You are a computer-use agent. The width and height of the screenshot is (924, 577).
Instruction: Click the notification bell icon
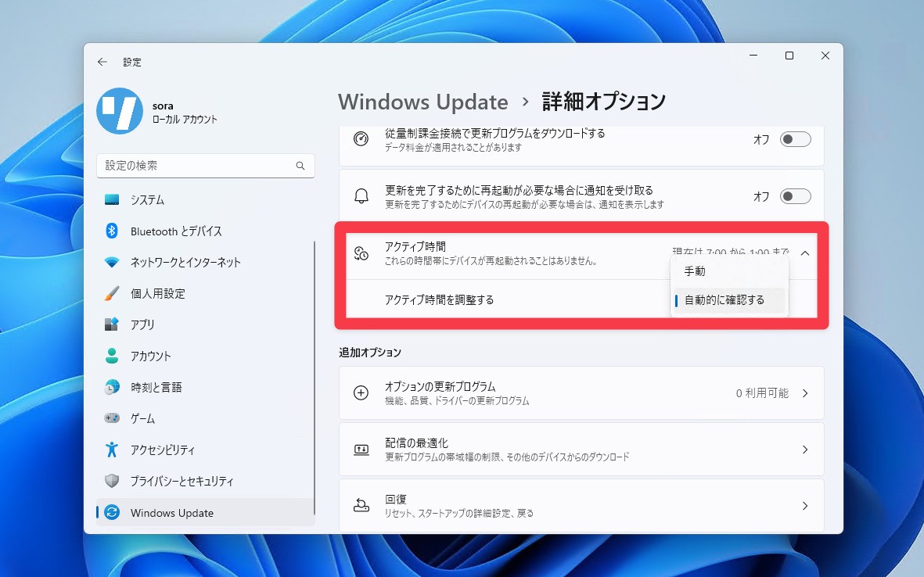coord(361,196)
